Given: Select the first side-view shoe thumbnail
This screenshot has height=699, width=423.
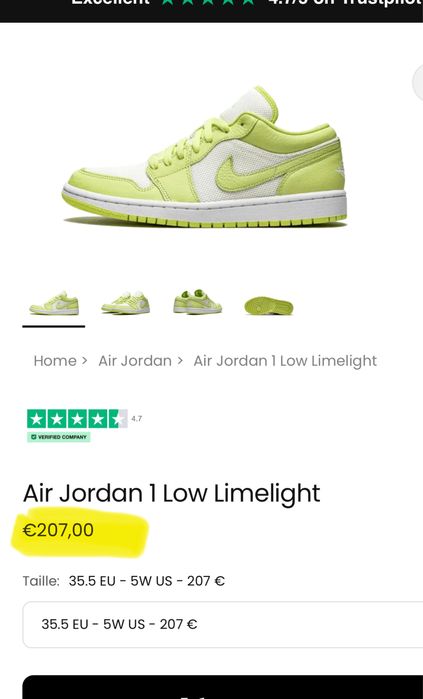Looking at the screenshot, I should 54,304.
